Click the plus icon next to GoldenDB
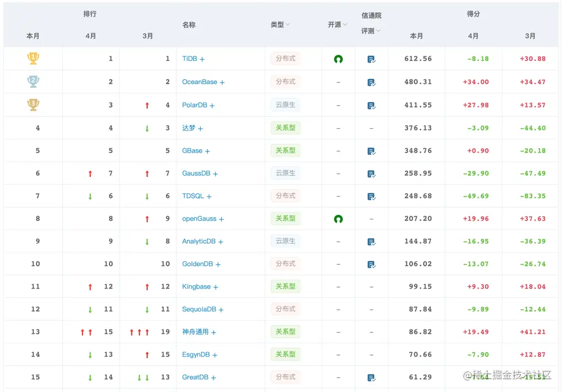563x392 pixels. (x=218, y=265)
